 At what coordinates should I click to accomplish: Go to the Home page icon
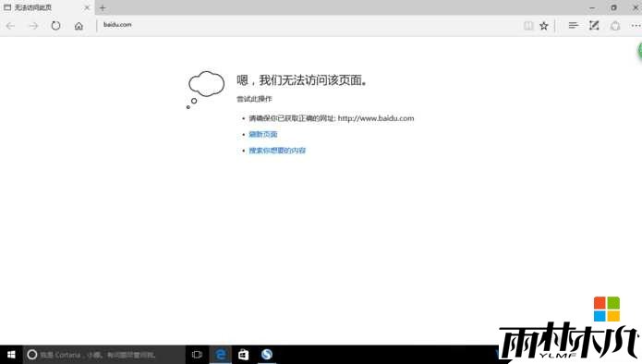tap(79, 26)
